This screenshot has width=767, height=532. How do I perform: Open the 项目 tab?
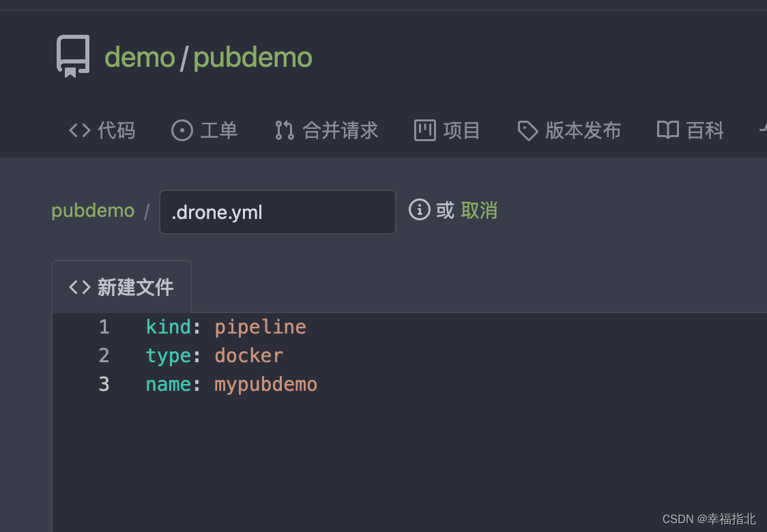pyautogui.click(x=447, y=130)
